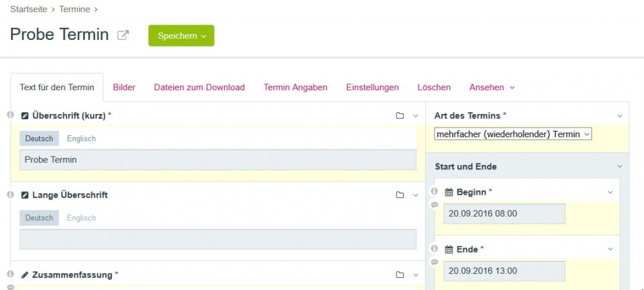Screen dimensions: 644x290
Task: Select Englisch language under Lange Überschrift
Action: click(x=81, y=218)
